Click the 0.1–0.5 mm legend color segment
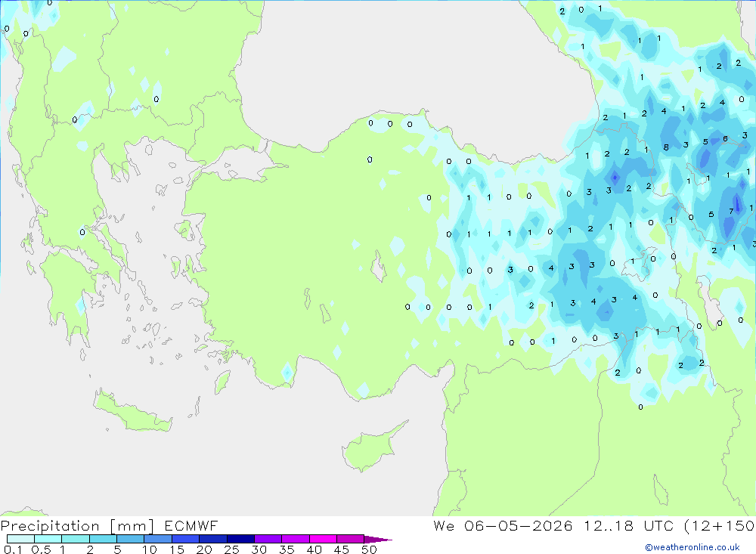The image size is (756, 554). (20, 539)
